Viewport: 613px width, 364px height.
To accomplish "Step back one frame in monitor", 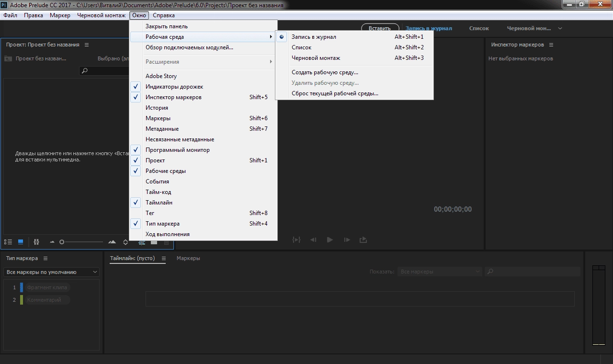I will [313, 239].
